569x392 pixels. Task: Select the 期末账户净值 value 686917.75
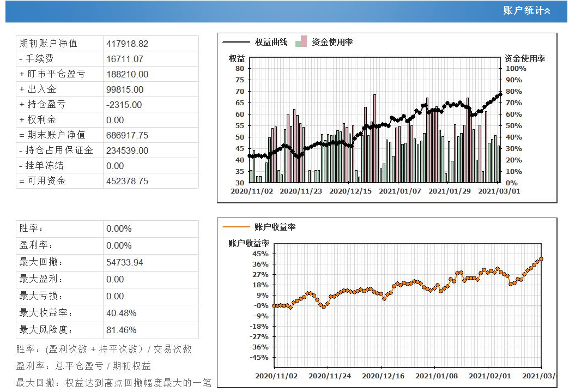click(128, 135)
